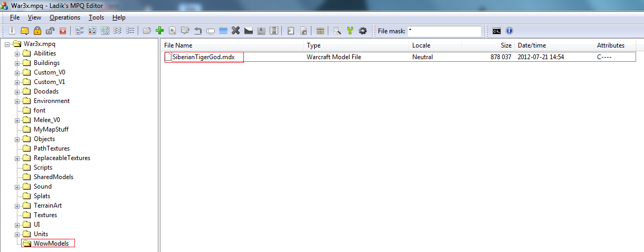Select the font folder
644x252 pixels.
coord(40,110)
